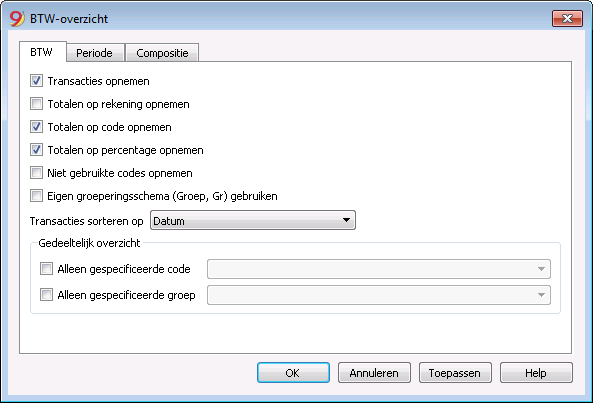Enable Niet gebruikte codes opnemen
Viewport: 593px width, 403px height.
coord(36,173)
